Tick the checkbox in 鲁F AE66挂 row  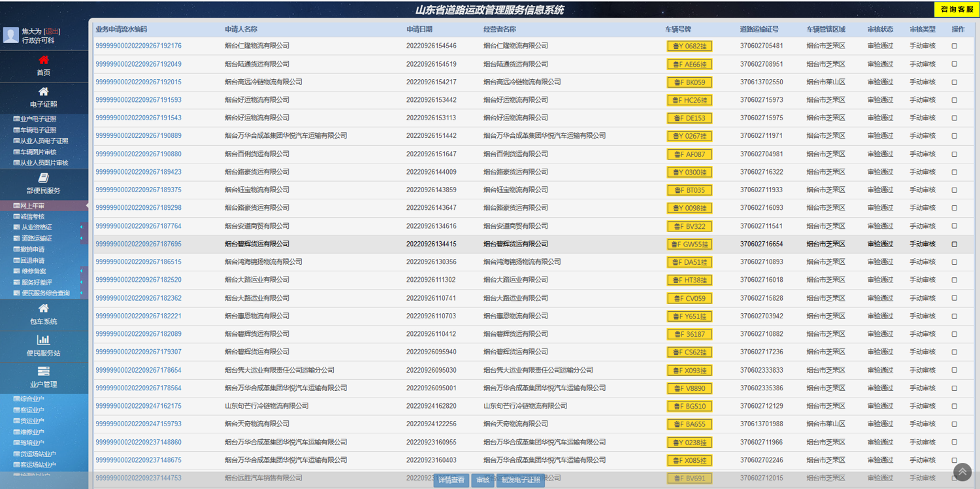pyautogui.click(x=955, y=64)
